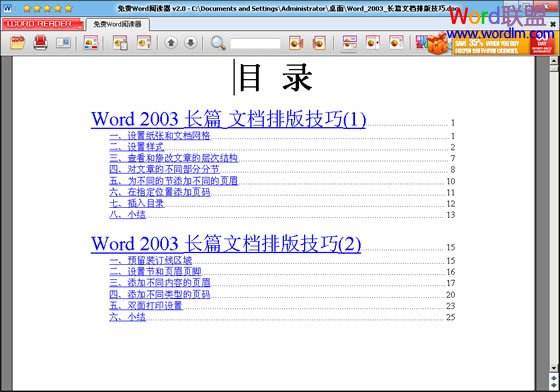Go to 二、设置节和页眉页脚
This screenshot has height=392, width=560.
click(155, 271)
